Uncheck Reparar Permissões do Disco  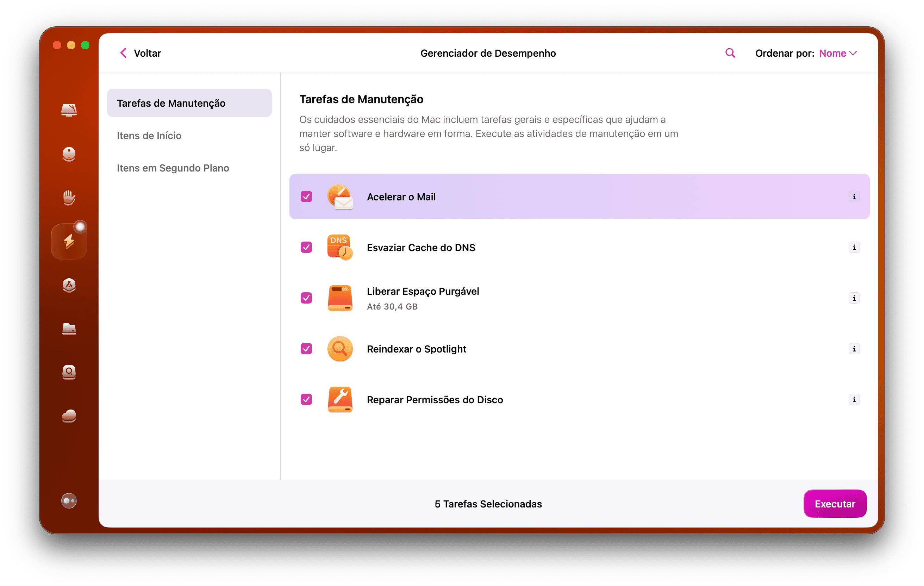(306, 399)
